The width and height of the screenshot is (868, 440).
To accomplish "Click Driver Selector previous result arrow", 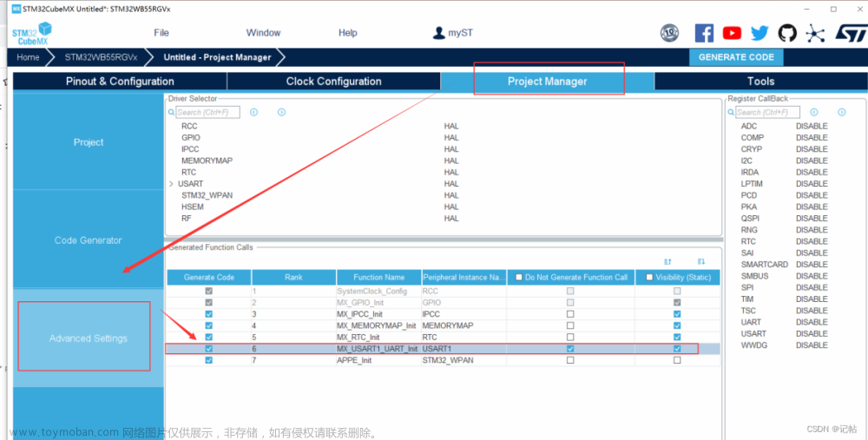I will tap(253, 112).
